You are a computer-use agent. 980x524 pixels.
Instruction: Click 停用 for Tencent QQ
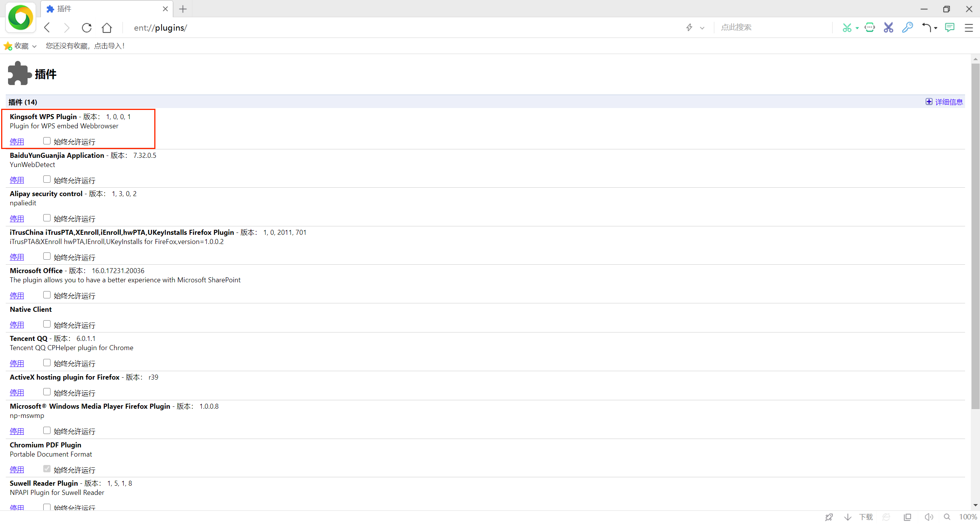click(17, 364)
